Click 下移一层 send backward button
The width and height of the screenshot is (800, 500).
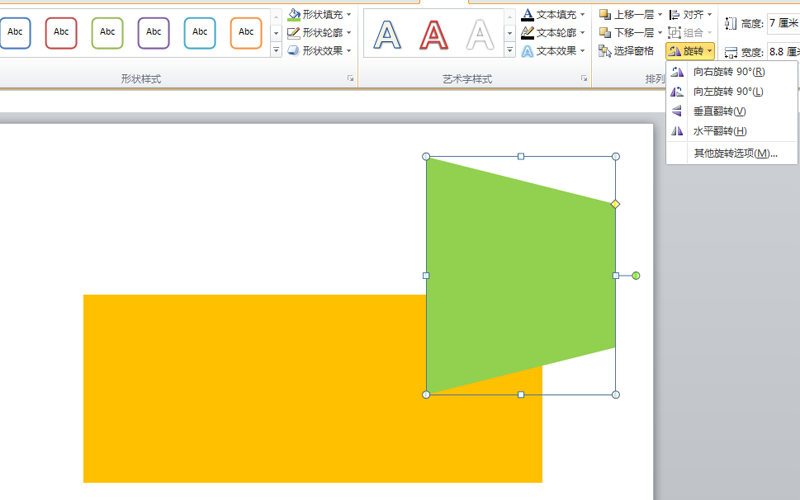coord(627,33)
